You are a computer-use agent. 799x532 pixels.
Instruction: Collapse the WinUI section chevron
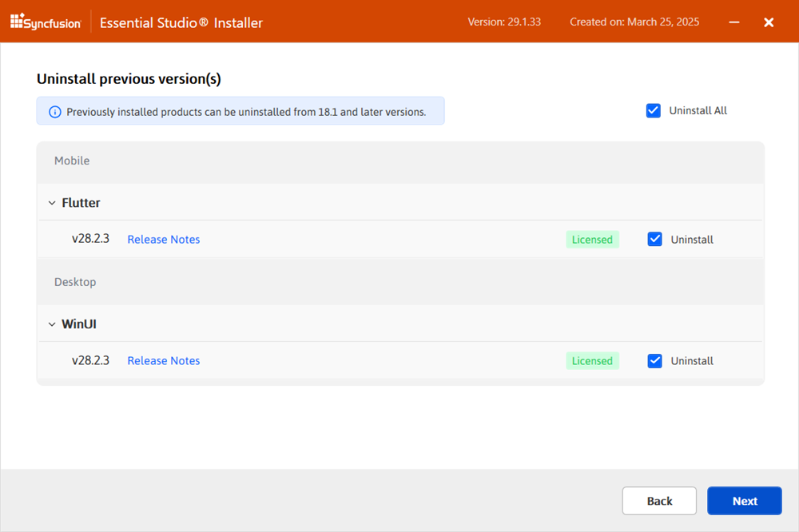(52, 324)
